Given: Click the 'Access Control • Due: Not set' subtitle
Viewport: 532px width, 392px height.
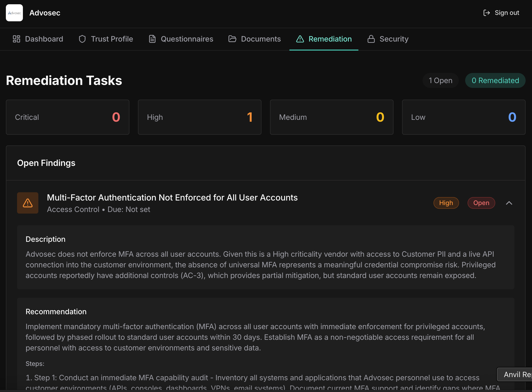Looking at the screenshot, I should coord(99,210).
